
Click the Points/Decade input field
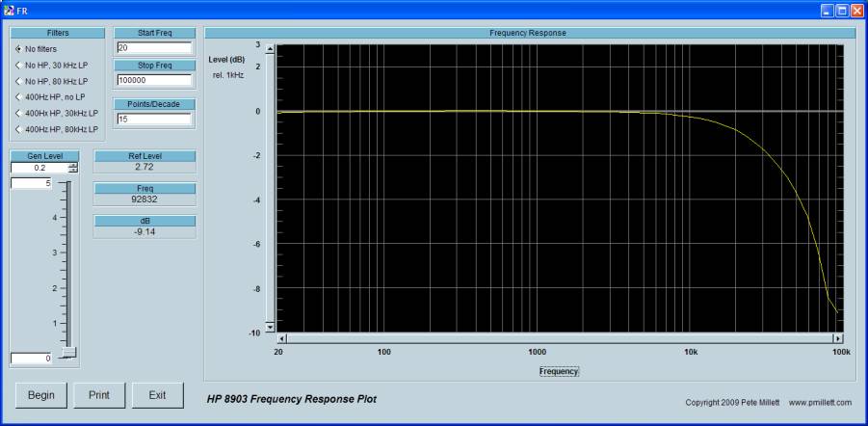click(x=153, y=120)
